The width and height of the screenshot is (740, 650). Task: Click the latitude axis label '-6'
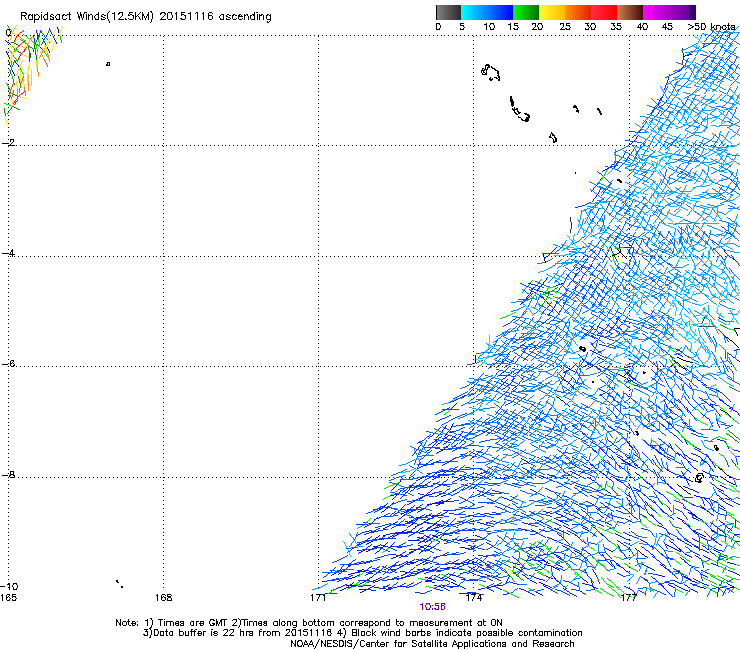[9, 363]
